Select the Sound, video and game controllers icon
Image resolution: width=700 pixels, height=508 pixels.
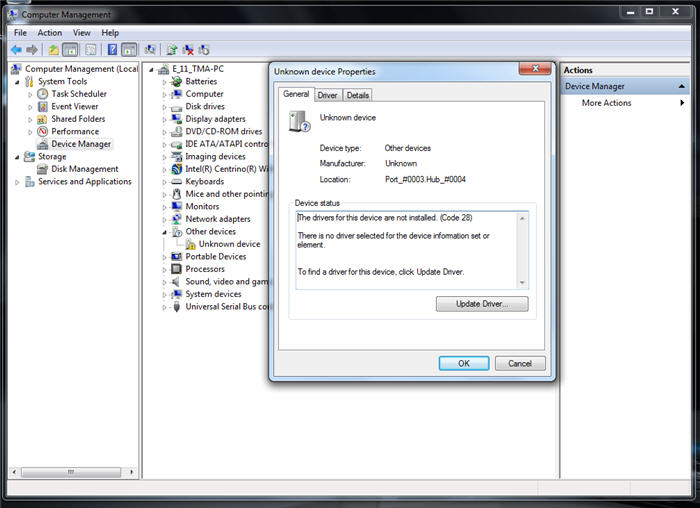coord(177,281)
